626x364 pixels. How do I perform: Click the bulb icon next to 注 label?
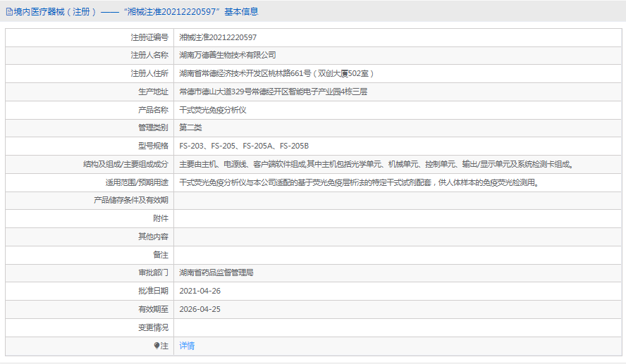coord(157,346)
